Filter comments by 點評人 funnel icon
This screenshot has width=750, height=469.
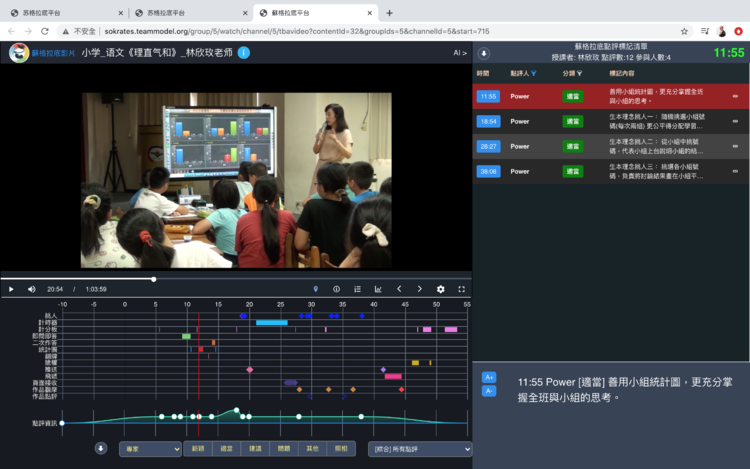[534, 74]
